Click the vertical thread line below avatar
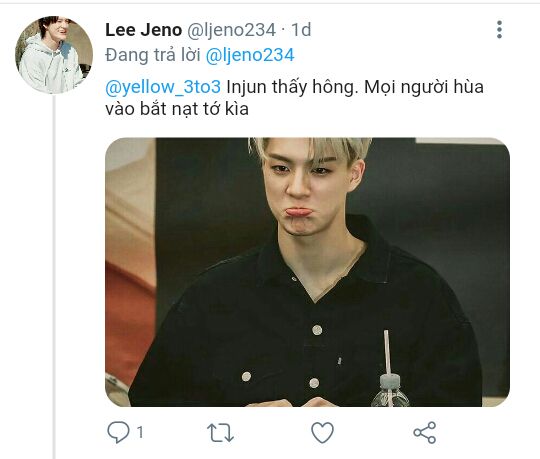540x459 pixels. (x=54, y=277)
